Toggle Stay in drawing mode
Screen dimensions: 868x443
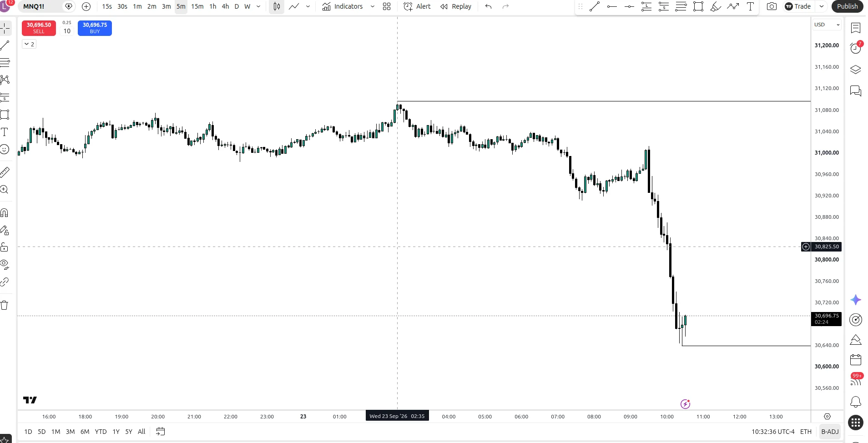5,230
